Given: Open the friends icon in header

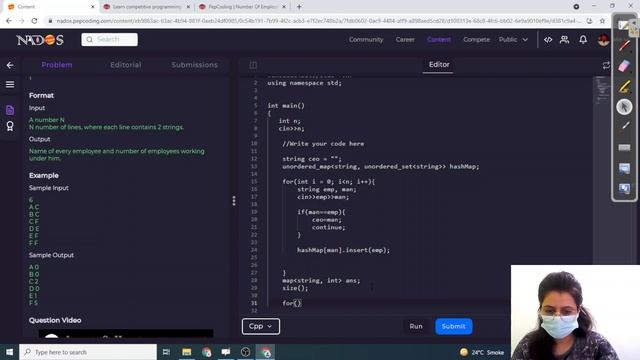Looking at the screenshot, I should coord(564,40).
